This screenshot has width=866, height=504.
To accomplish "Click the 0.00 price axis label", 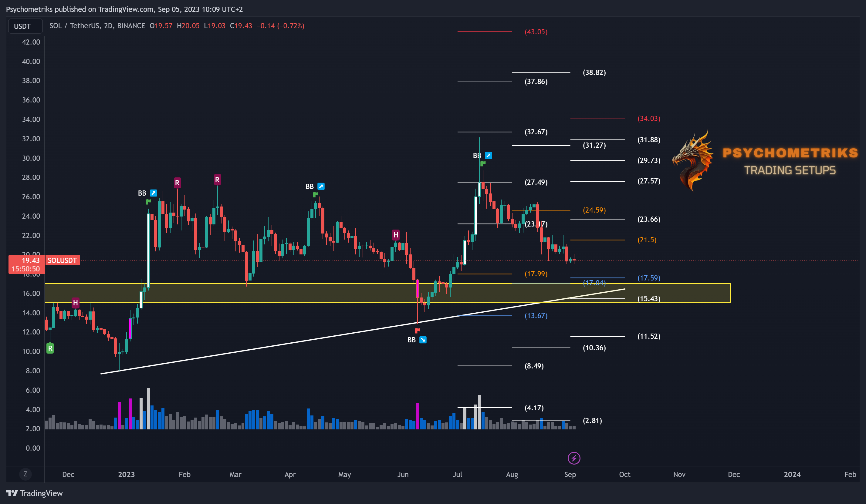I will coord(33,448).
